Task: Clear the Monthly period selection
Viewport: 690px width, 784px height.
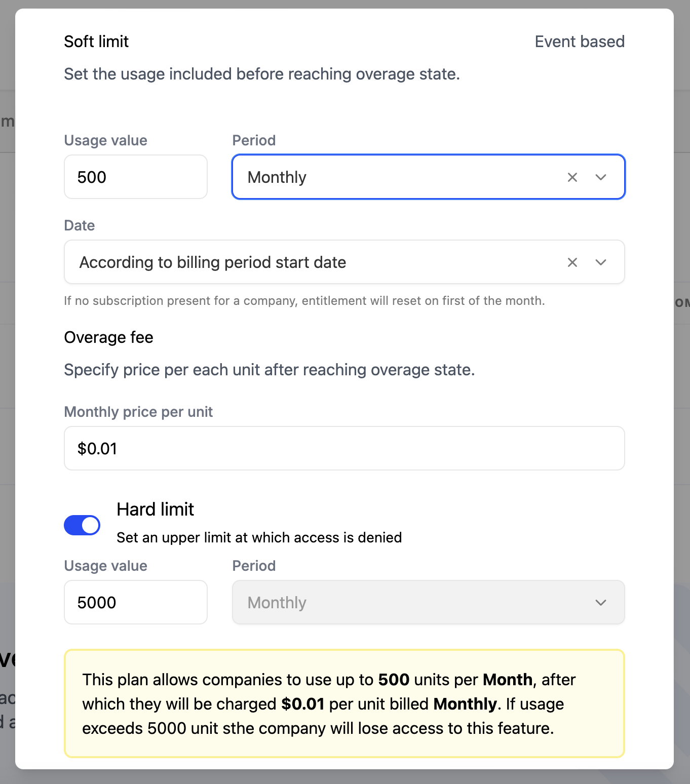Action: click(x=572, y=177)
